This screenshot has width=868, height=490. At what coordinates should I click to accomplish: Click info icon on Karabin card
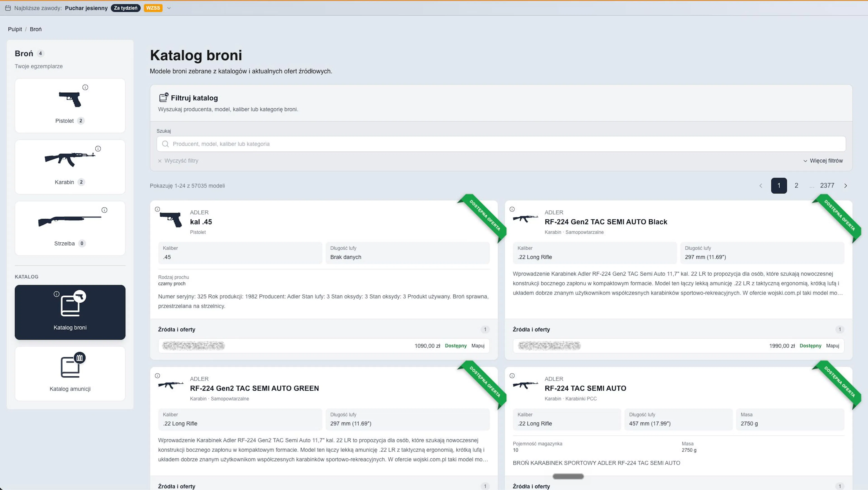coord(98,148)
